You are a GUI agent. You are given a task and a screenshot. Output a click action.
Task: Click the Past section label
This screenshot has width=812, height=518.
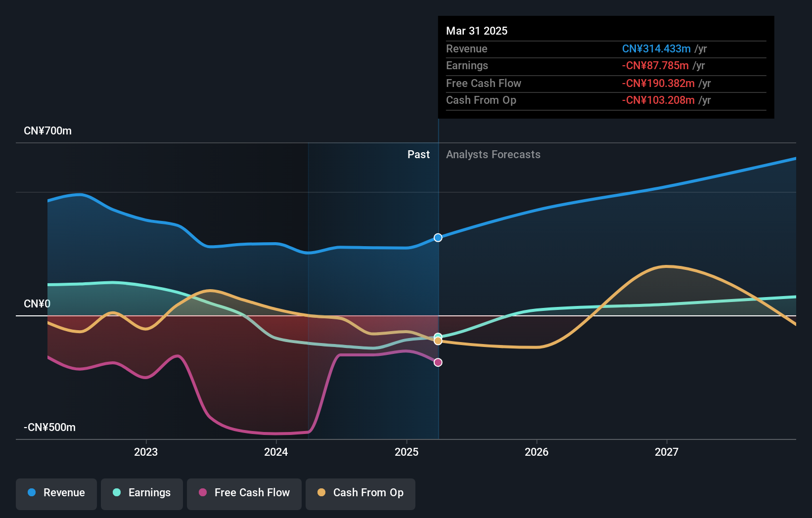click(418, 155)
